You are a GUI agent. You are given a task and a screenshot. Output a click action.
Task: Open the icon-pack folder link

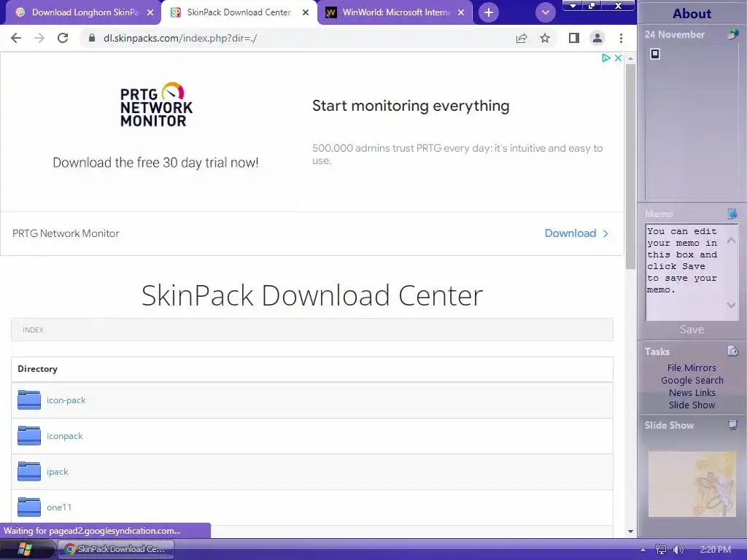(x=66, y=400)
